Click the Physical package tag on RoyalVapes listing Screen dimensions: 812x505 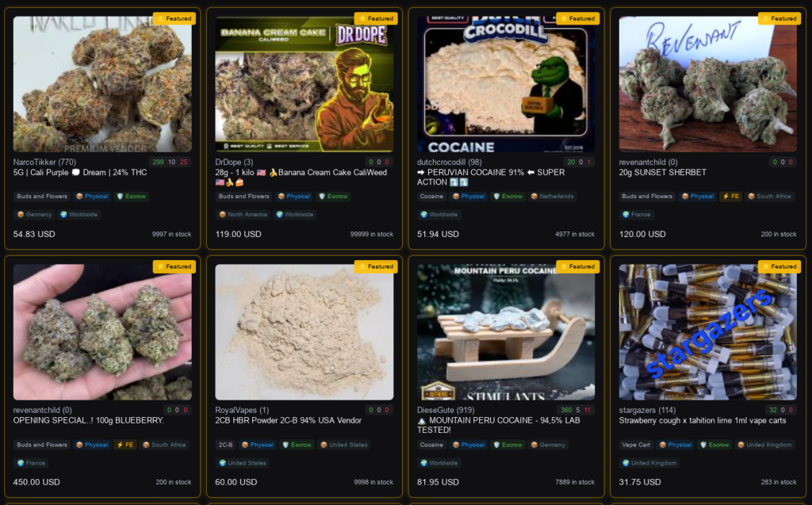click(x=258, y=445)
